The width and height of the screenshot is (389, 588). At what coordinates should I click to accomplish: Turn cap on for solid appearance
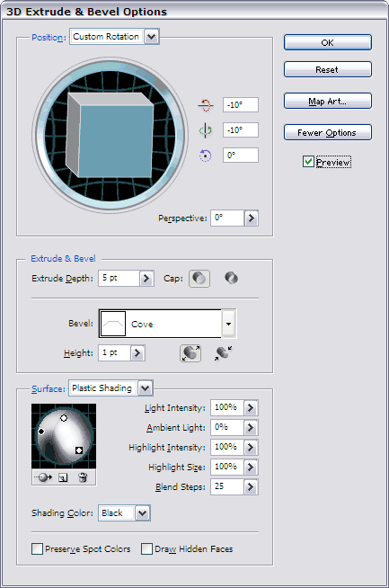tap(199, 278)
